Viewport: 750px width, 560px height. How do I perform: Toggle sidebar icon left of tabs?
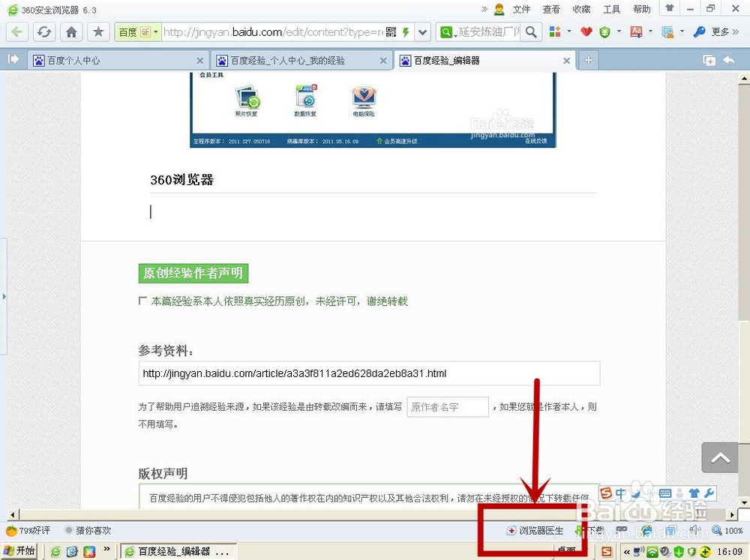coord(13,58)
